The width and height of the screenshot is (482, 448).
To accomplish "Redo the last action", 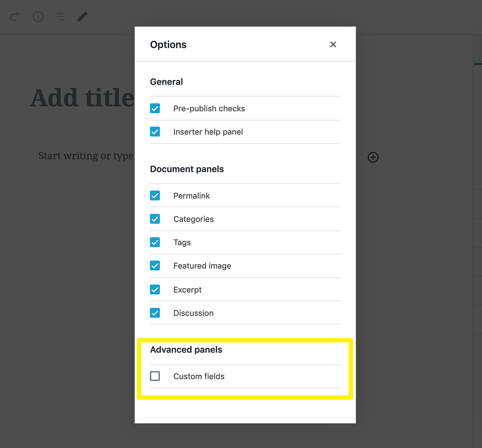I will 15,17.
